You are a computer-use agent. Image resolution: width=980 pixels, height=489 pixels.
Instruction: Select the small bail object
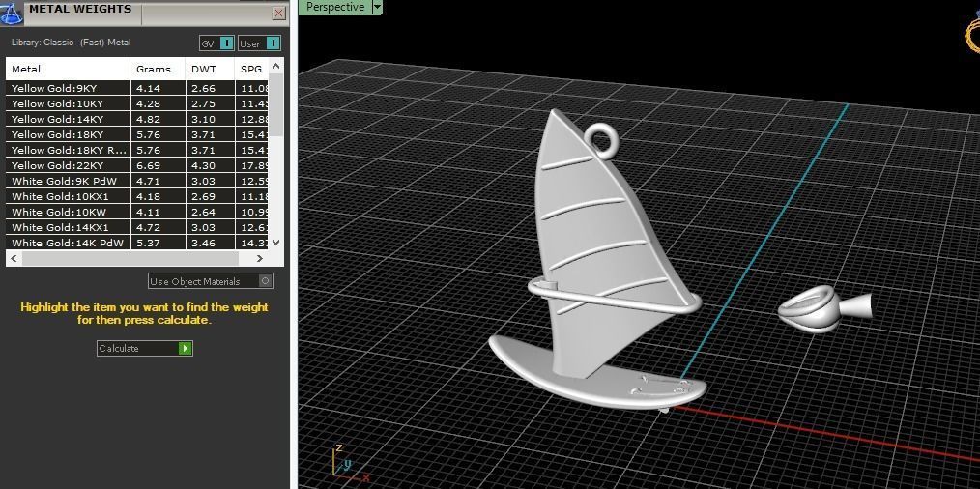coord(823,308)
